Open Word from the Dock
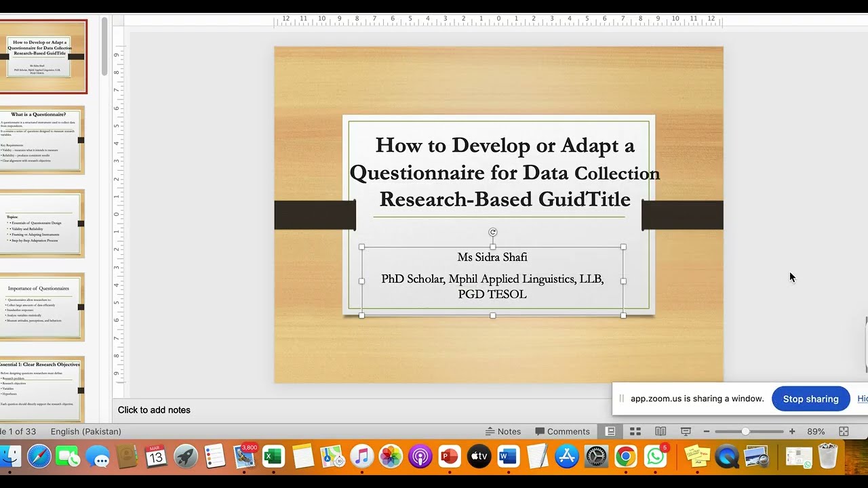Screen dimensions: 868x488 508,456
